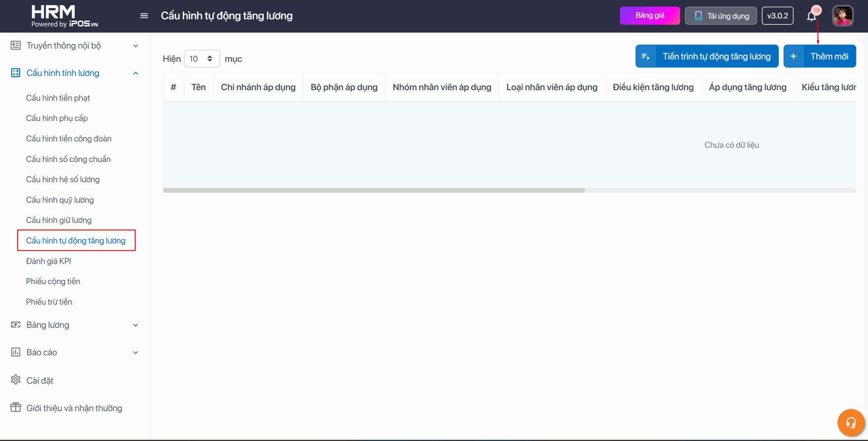Click the Báo cáo chart icon
Image resolution: width=868 pixels, height=441 pixels.
(x=16, y=352)
